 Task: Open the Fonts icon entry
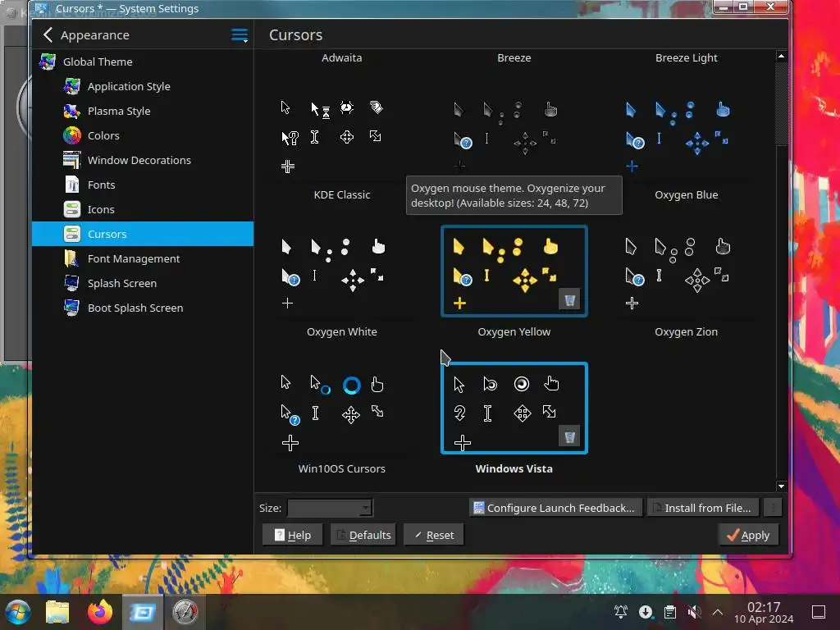[72, 185]
